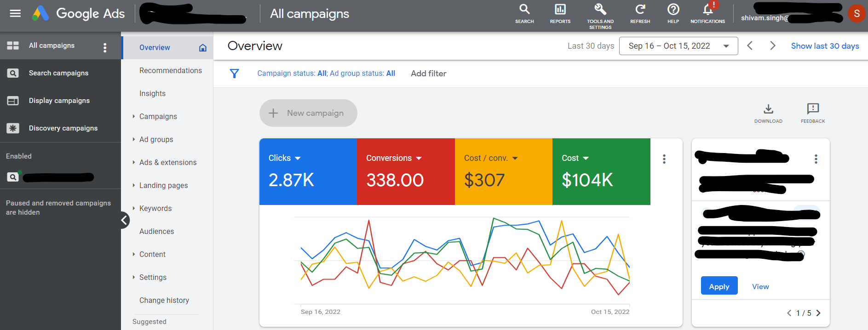
Task: Click the Clicks value 2.87K
Action: [x=291, y=180]
